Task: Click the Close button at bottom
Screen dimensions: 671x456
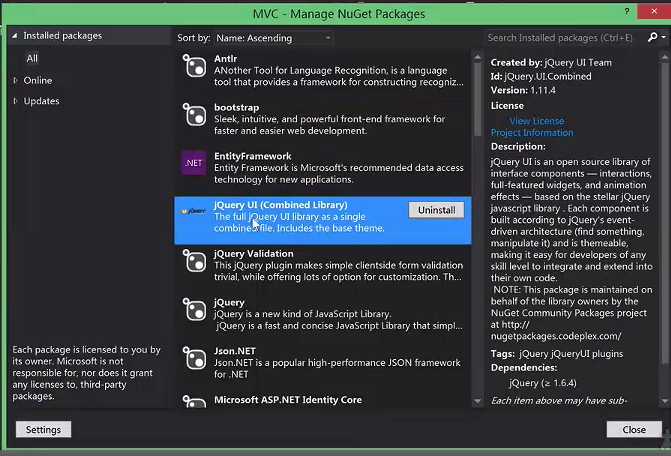Action: [634, 429]
